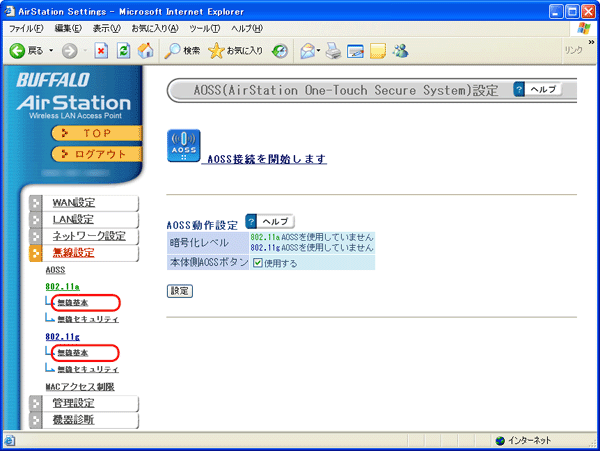Click the BUFFALO AirStation logo

pyautogui.click(x=73, y=96)
